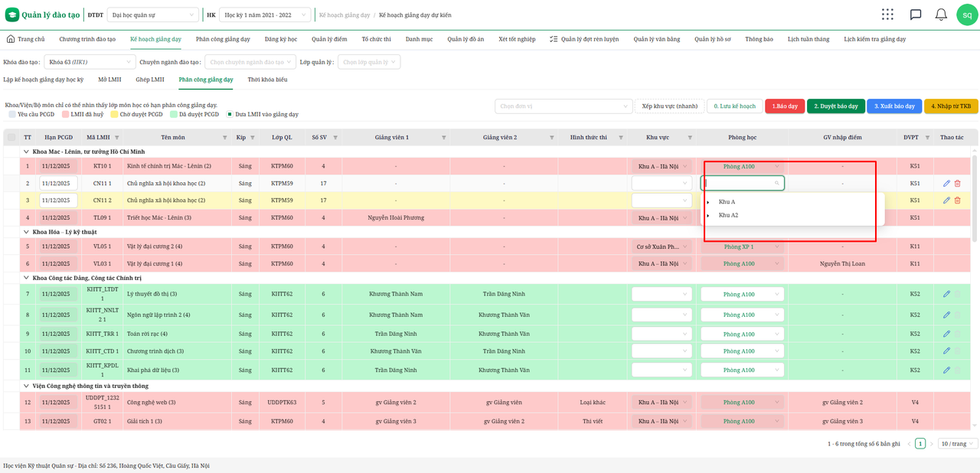Open the Lớp quản lý dropdown
980x473 pixels.
click(x=368, y=62)
